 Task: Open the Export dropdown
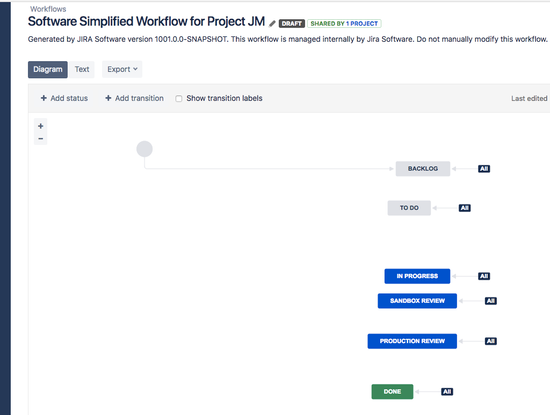coord(122,69)
